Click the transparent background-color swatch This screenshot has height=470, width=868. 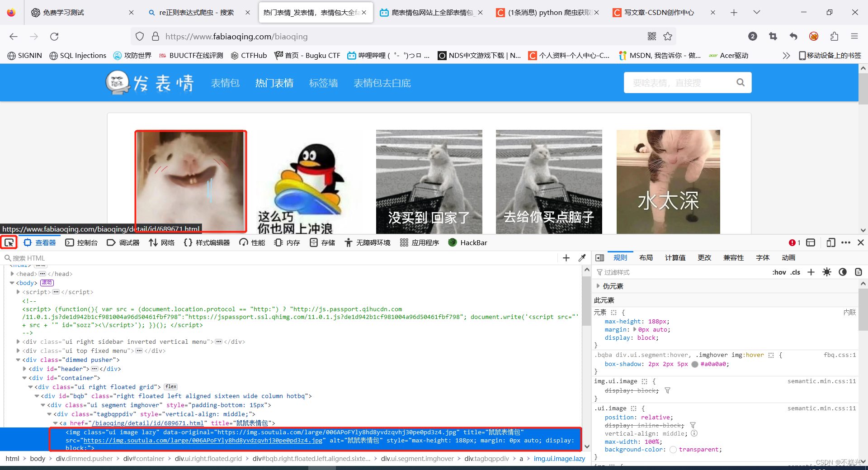click(673, 450)
